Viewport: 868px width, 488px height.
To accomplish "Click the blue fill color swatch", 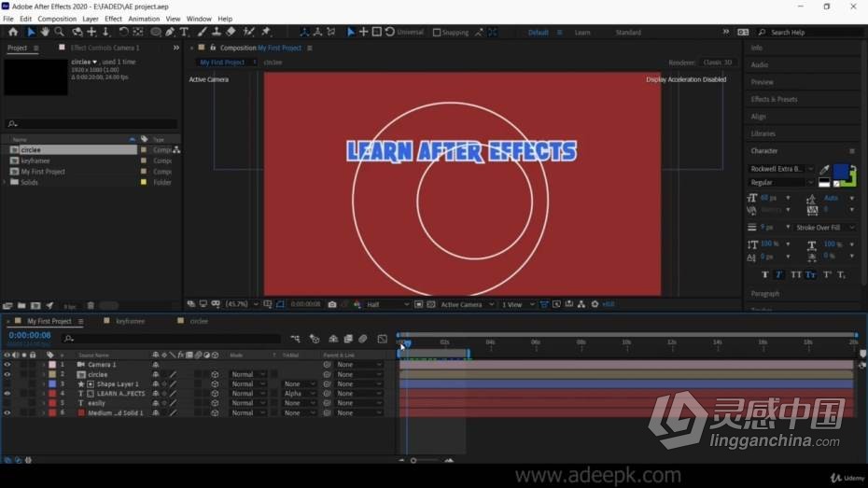I will pyautogui.click(x=840, y=172).
